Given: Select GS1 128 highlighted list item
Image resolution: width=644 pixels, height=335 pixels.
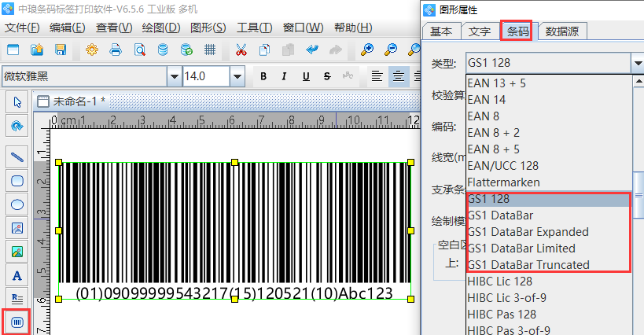Looking at the screenshot, I should pos(549,199).
